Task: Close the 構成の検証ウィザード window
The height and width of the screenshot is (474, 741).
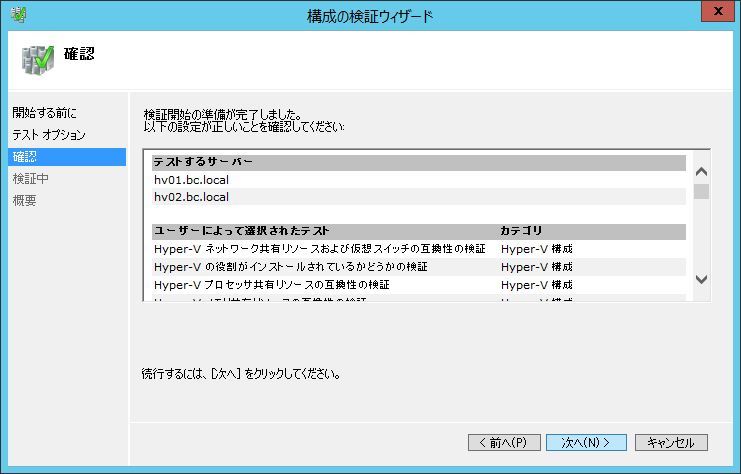Action: tap(718, 11)
